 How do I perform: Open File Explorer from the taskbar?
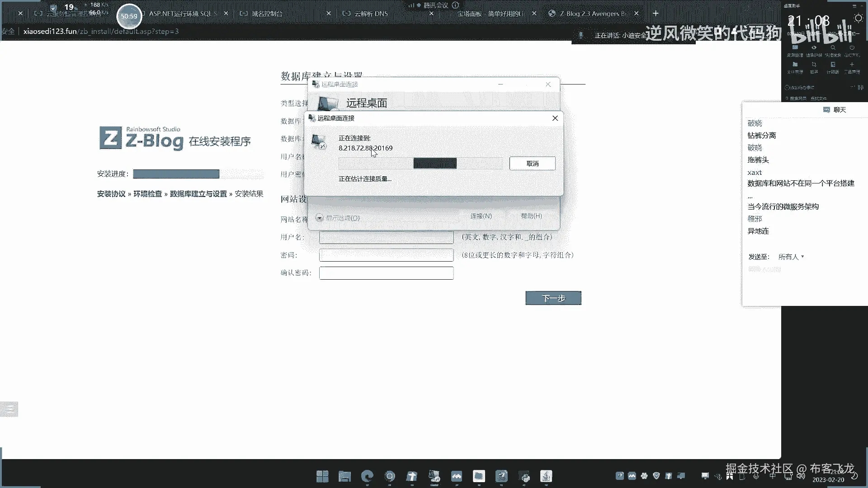pos(344,476)
